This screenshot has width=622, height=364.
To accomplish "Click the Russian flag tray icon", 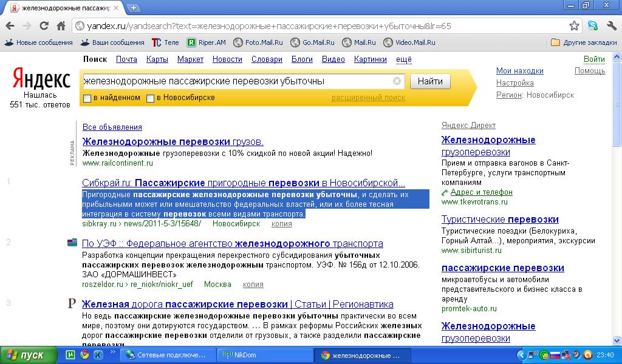I will click(x=555, y=356).
